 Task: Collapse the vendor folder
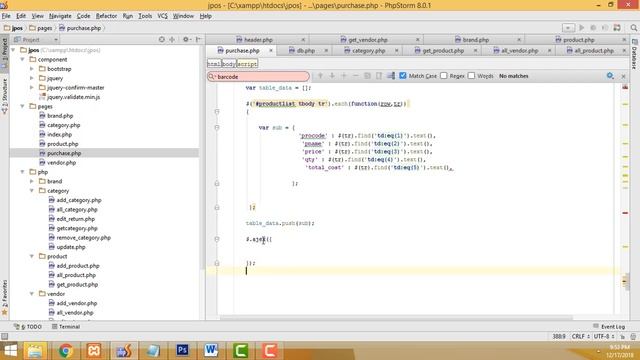tap(32, 293)
